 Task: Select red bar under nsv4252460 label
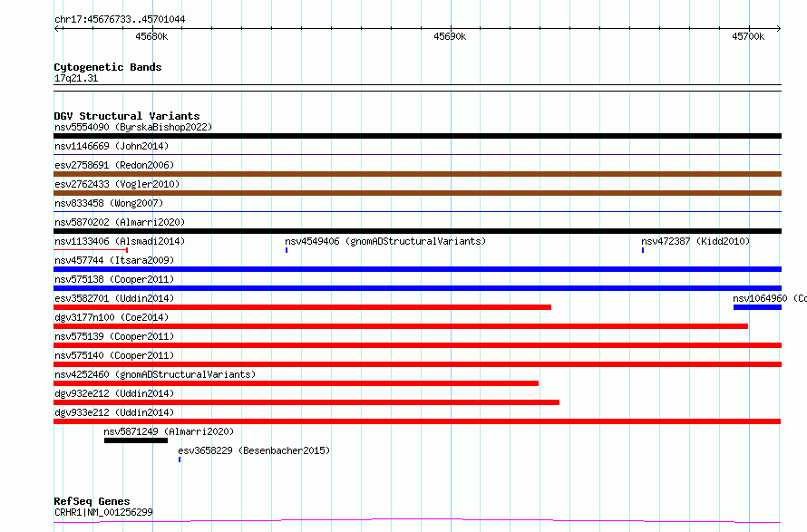pyautogui.click(x=296, y=383)
